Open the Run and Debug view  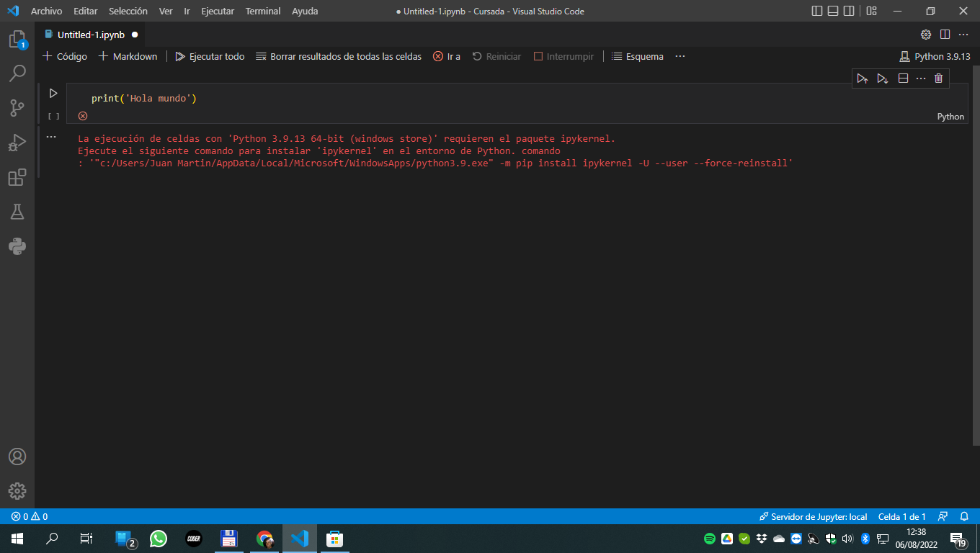[17, 143]
